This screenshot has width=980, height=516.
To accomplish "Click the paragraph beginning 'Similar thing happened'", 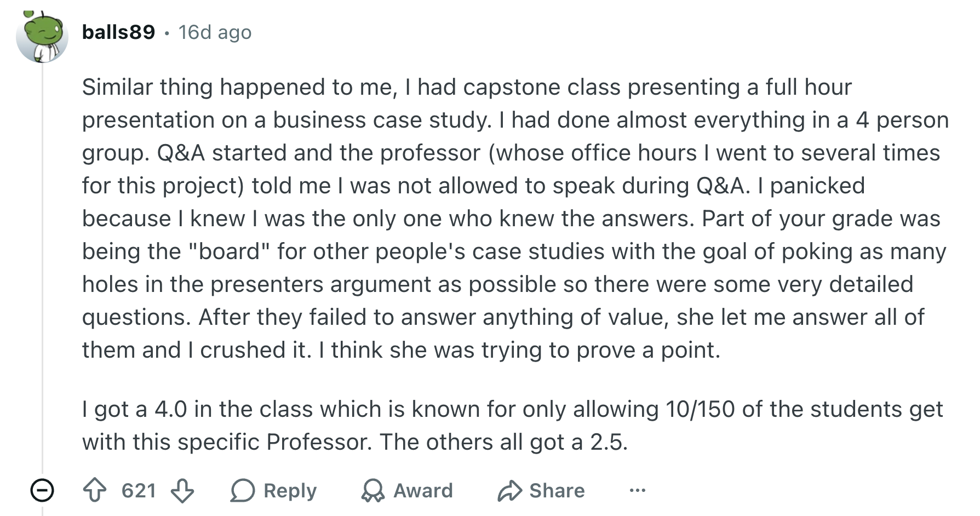I will 515,218.
